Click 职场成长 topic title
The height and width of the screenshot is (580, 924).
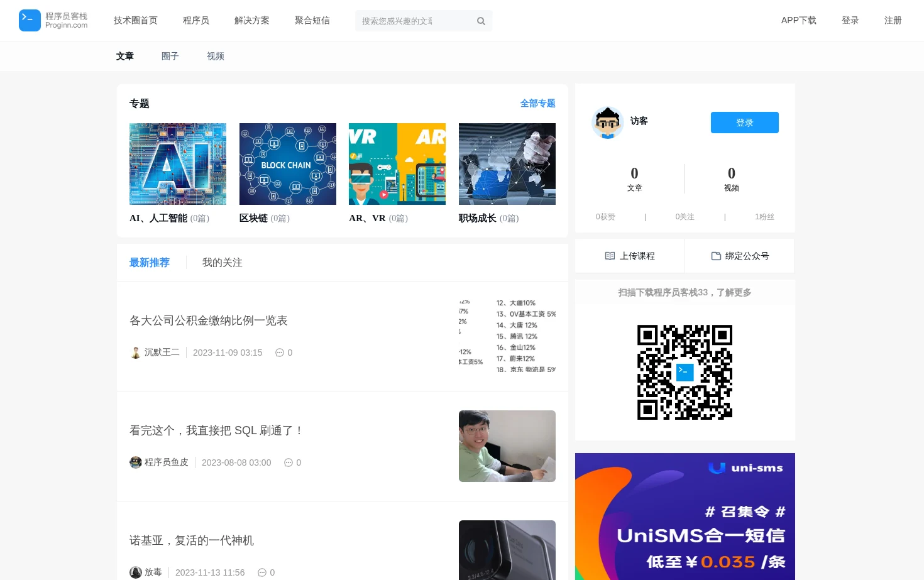tap(478, 218)
